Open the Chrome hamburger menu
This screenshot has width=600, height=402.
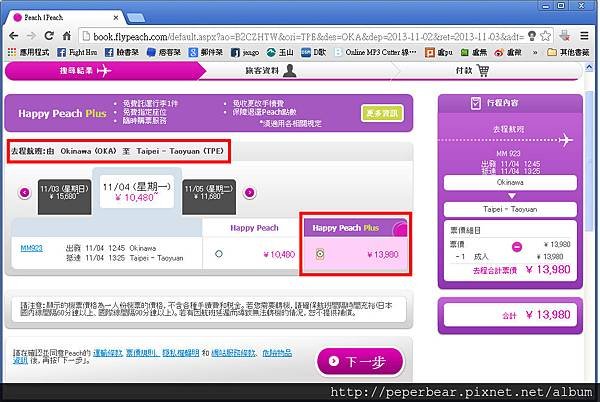tap(584, 36)
